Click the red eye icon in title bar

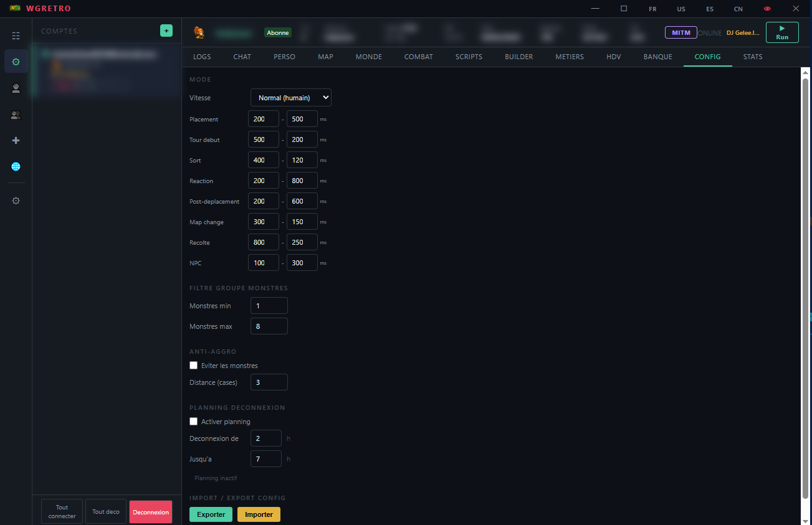(x=767, y=9)
